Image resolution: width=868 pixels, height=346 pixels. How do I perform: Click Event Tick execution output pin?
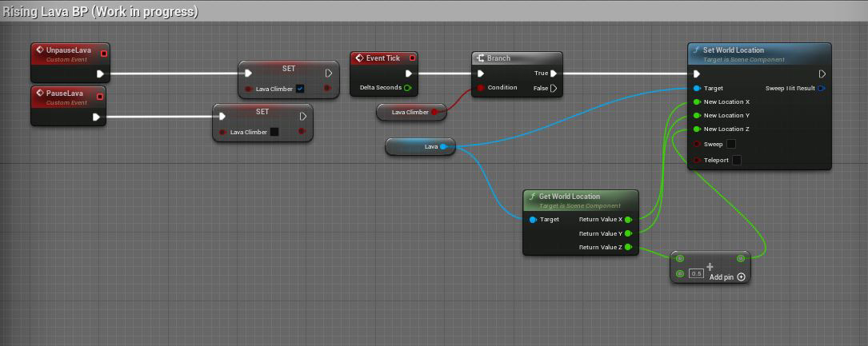pos(409,74)
